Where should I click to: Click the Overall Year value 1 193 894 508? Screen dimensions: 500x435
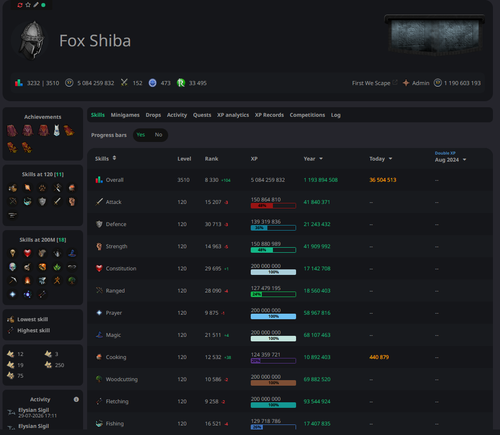click(x=320, y=180)
